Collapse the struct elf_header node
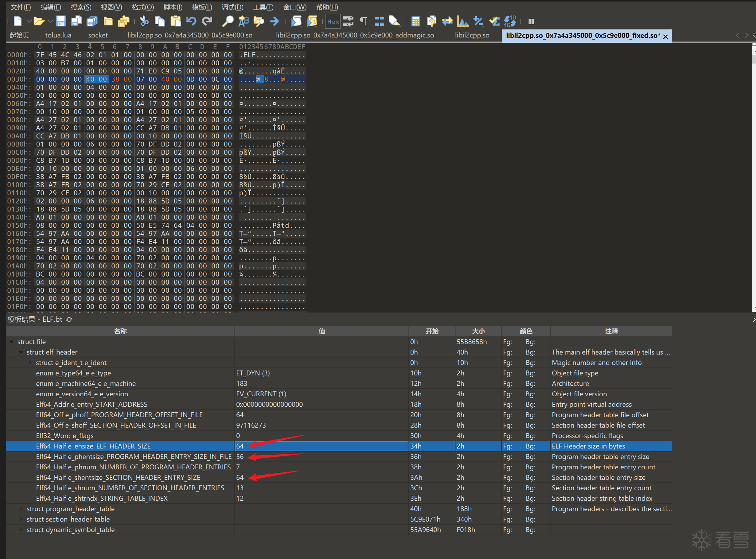 point(21,352)
